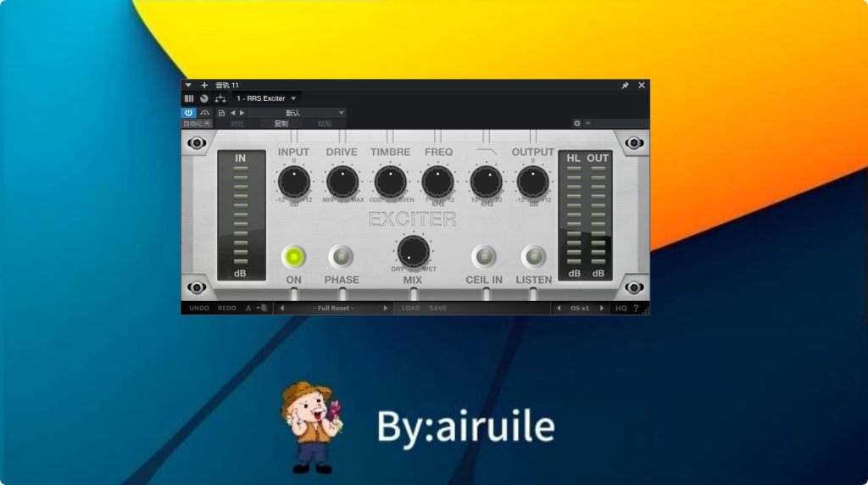Expand the arrow beside the gear
Image resolution: width=868 pixels, height=485 pixels.
coord(588,124)
